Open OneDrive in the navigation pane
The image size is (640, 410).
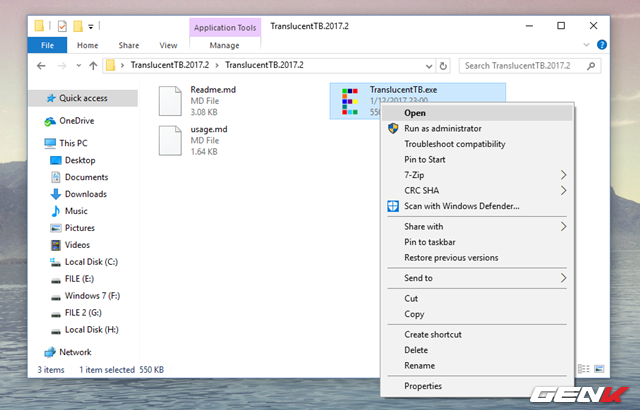[76, 120]
